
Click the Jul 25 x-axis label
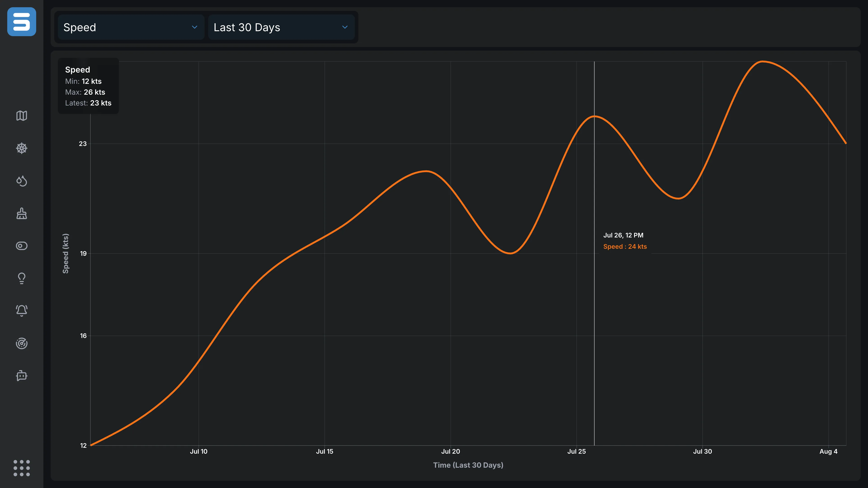577,452
